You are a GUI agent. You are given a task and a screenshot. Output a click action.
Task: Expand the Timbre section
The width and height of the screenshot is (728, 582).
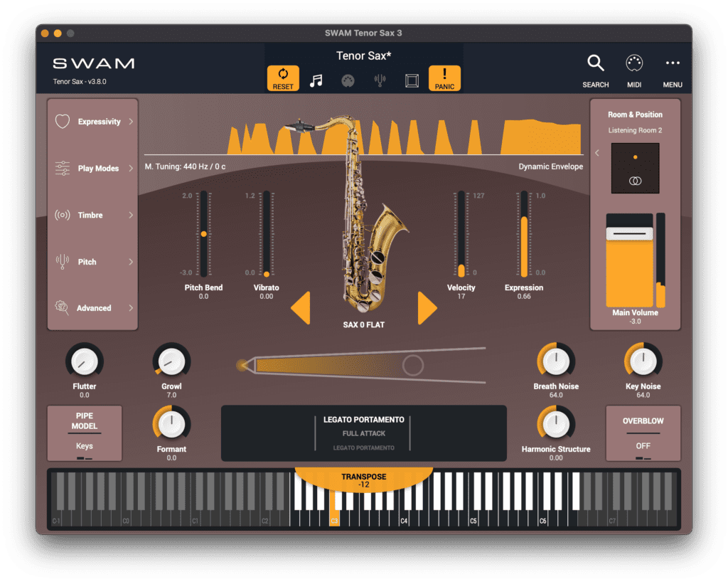(x=92, y=215)
